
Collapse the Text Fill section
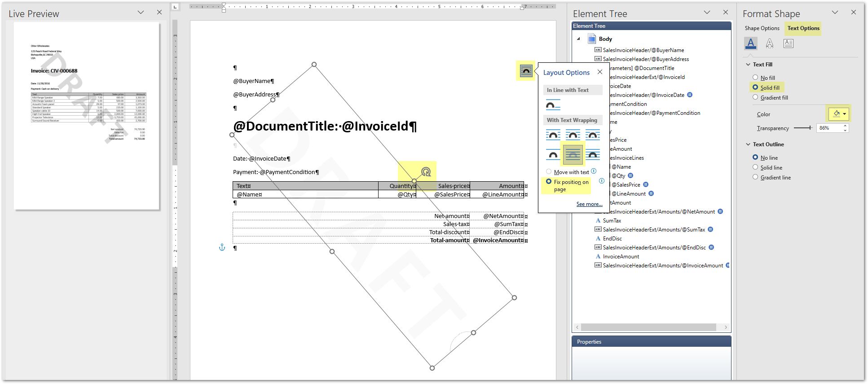748,65
